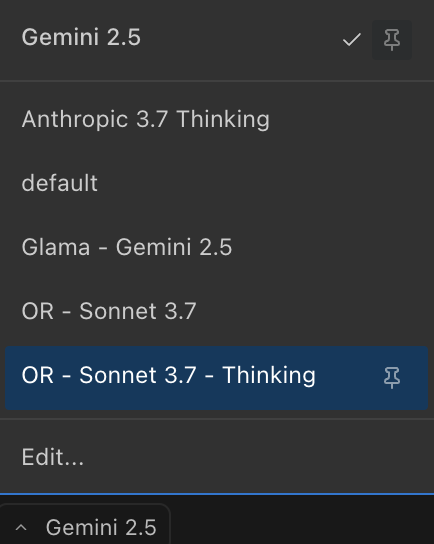The width and height of the screenshot is (434, 544).
Task: Close the profile menu with the chevron button
Action: [21, 528]
